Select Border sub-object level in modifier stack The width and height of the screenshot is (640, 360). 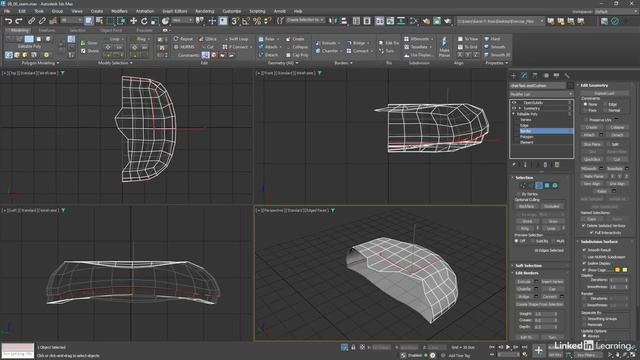tap(546, 131)
